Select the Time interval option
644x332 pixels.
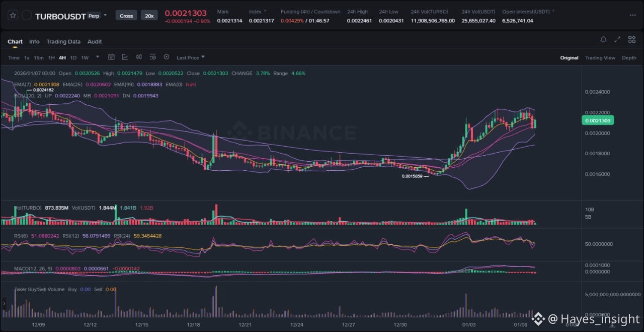(x=14, y=58)
